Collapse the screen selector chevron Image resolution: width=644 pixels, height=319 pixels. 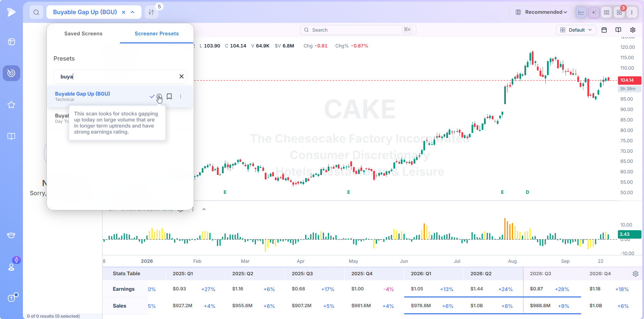133,12
